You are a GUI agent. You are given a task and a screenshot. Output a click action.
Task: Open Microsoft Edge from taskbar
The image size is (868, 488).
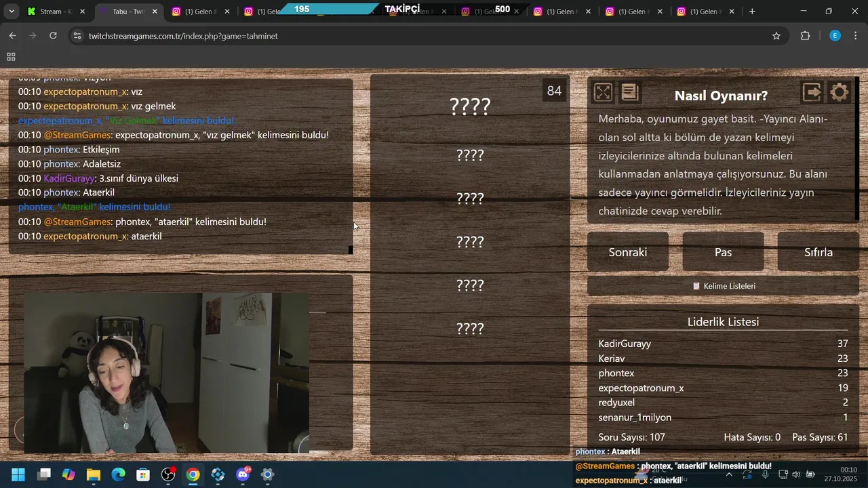[x=119, y=474]
